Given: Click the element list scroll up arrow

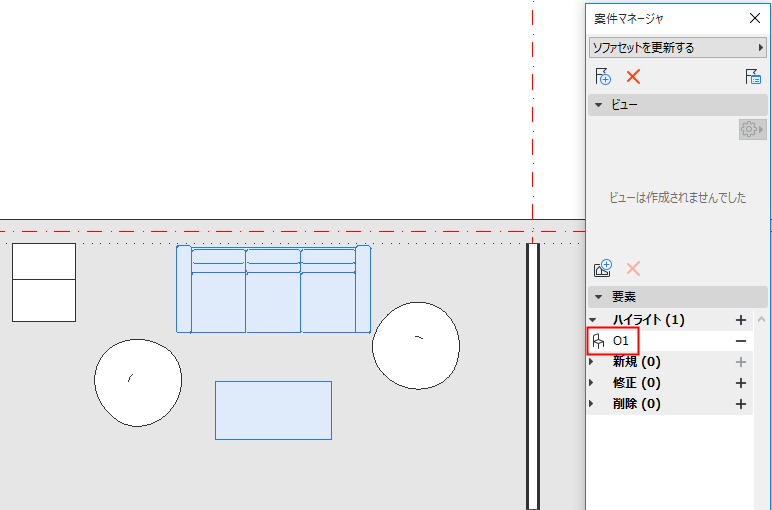Looking at the screenshot, I should point(761,320).
